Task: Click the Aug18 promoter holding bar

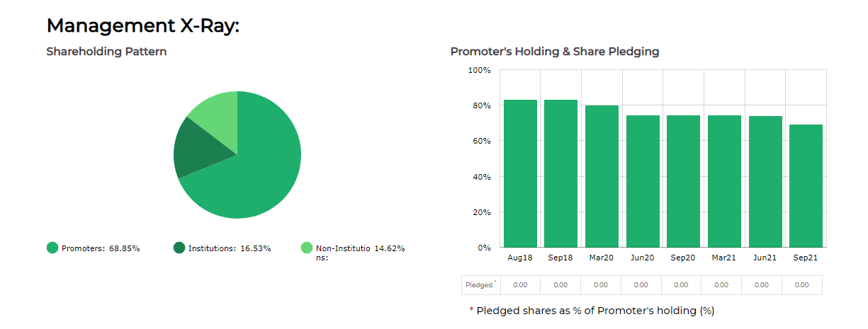Action: coord(520,173)
